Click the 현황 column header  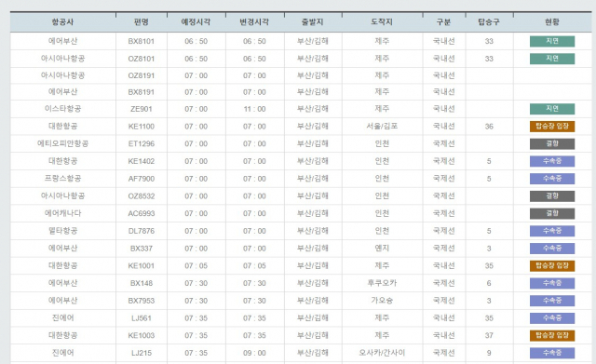(x=552, y=22)
